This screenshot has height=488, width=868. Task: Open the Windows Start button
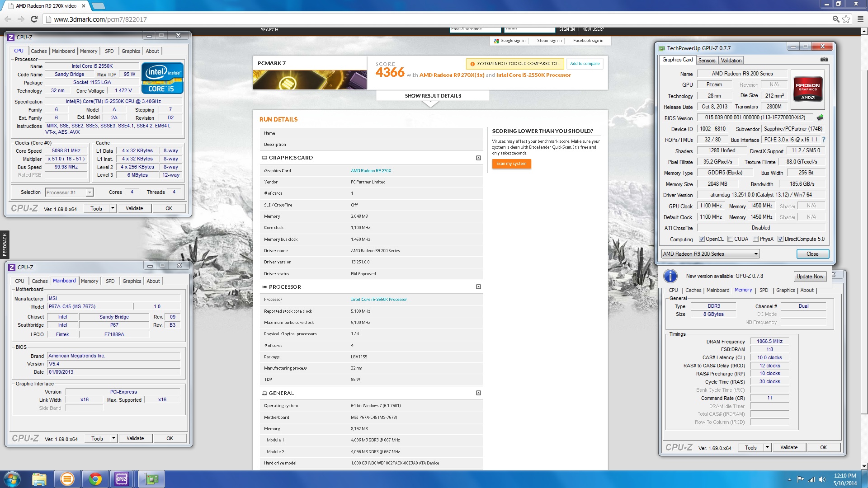(x=12, y=479)
